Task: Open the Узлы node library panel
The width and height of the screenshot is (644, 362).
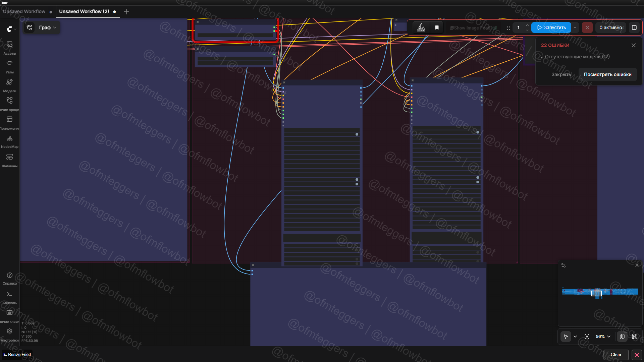Action: tap(9, 66)
